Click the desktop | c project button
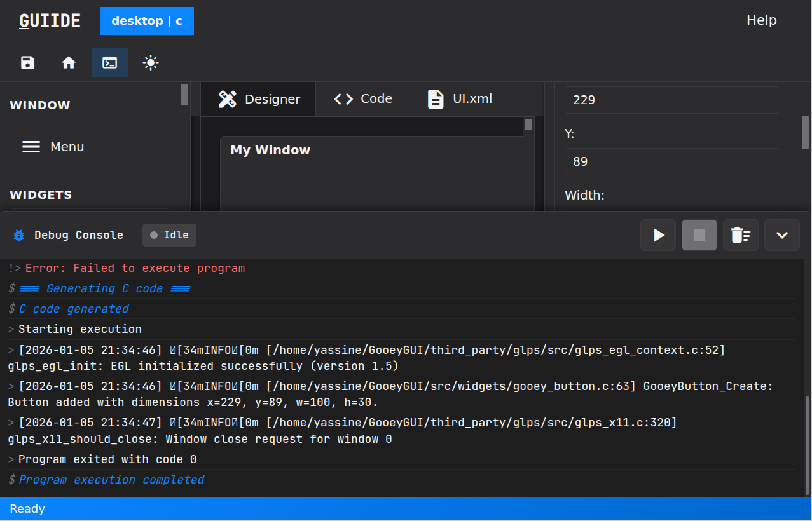812x521 pixels. tap(146, 20)
